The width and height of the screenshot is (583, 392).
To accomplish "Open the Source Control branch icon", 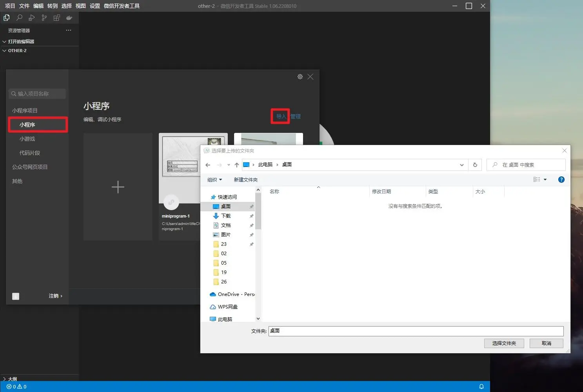I will click(x=44, y=18).
